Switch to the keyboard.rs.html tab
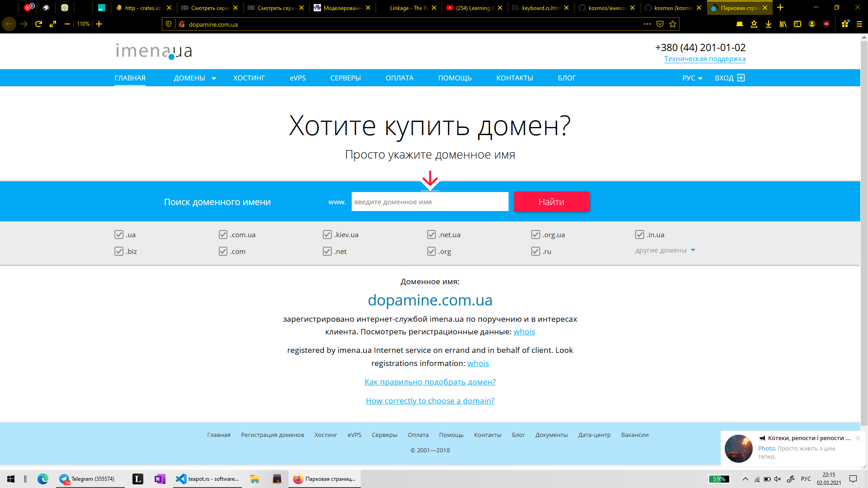This screenshot has height=488, width=868. [540, 8]
